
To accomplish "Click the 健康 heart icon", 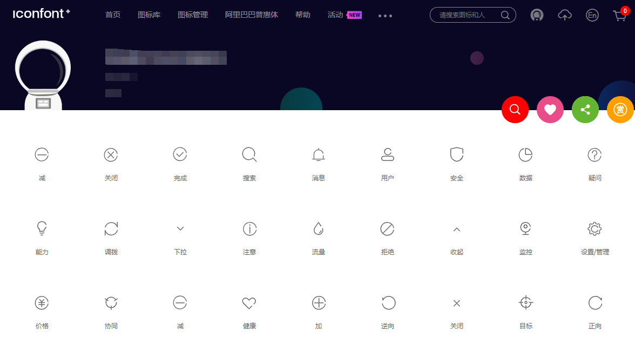I will pyautogui.click(x=249, y=303).
